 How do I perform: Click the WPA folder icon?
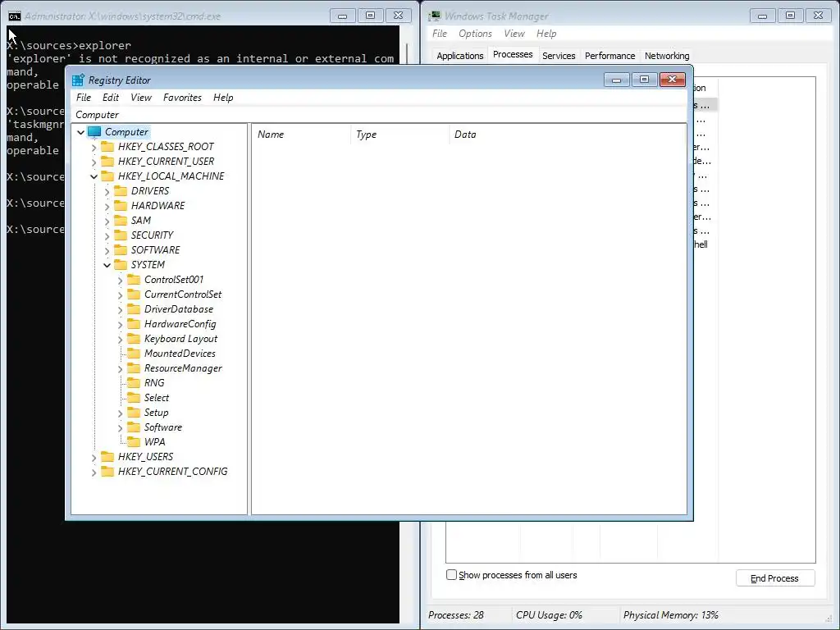(134, 441)
